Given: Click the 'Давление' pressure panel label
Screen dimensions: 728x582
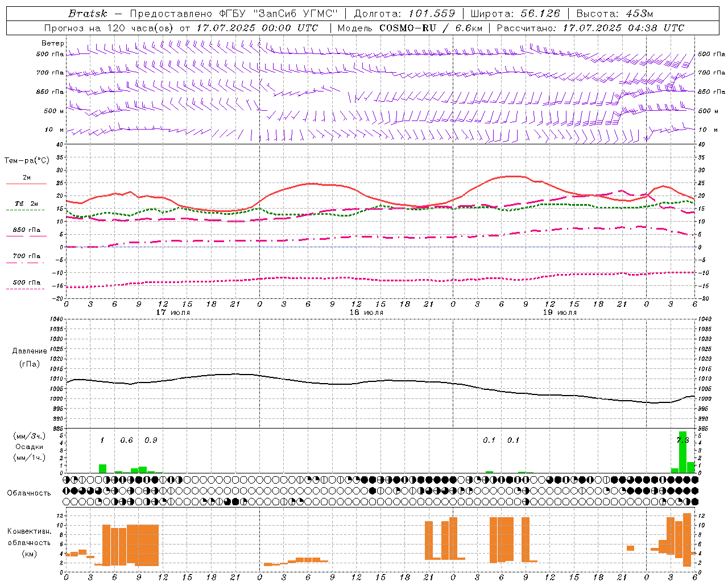Looking at the screenshot, I should tap(30, 351).
